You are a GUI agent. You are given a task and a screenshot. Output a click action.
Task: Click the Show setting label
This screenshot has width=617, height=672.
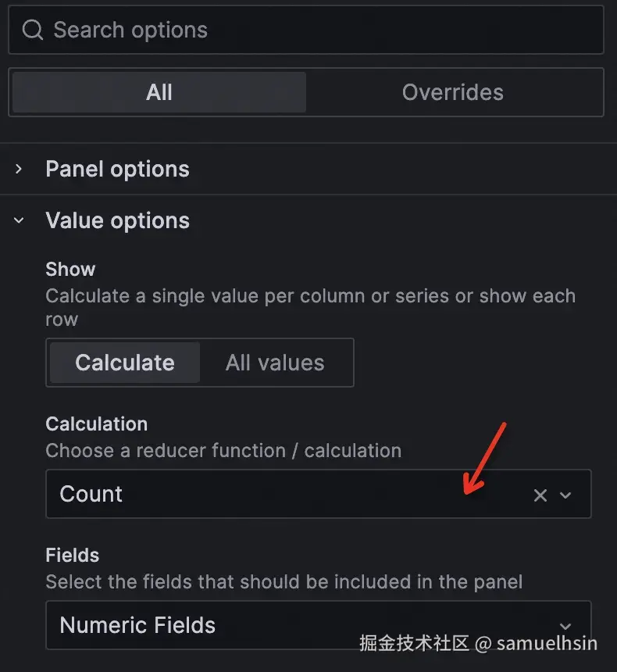70,269
